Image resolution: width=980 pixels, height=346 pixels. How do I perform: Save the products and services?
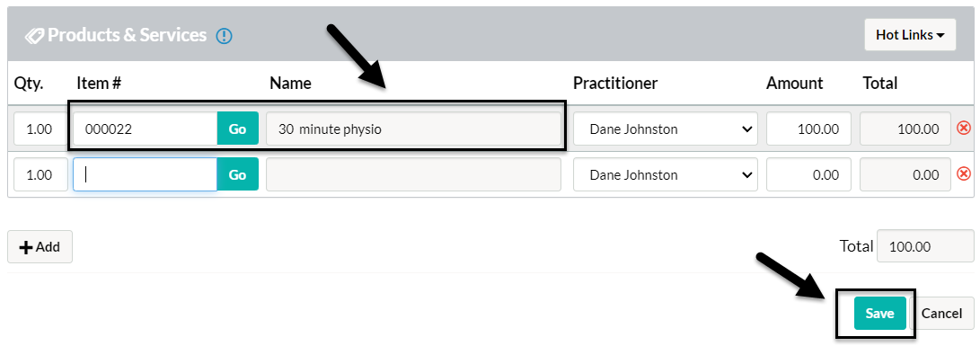pos(879,314)
